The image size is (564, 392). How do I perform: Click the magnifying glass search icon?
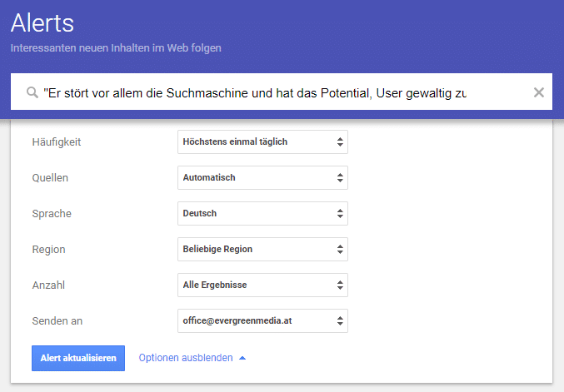[x=32, y=92]
